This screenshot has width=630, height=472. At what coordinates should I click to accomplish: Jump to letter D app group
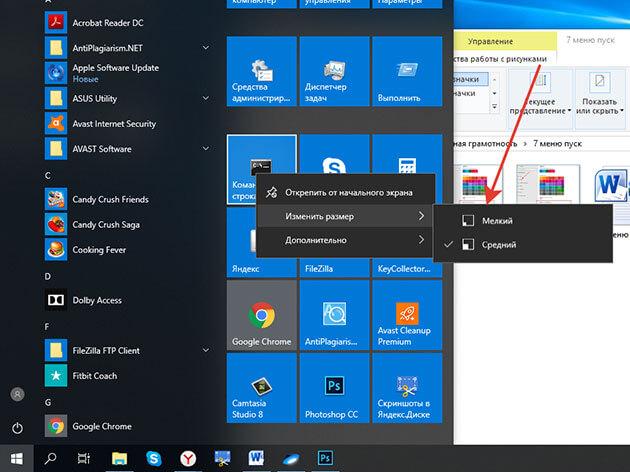pos(48,276)
